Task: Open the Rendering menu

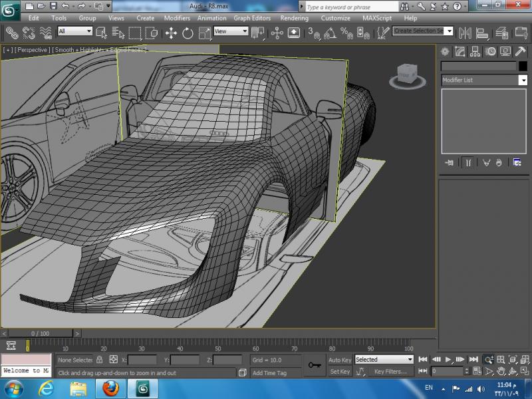Action: pyautogui.click(x=294, y=18)
